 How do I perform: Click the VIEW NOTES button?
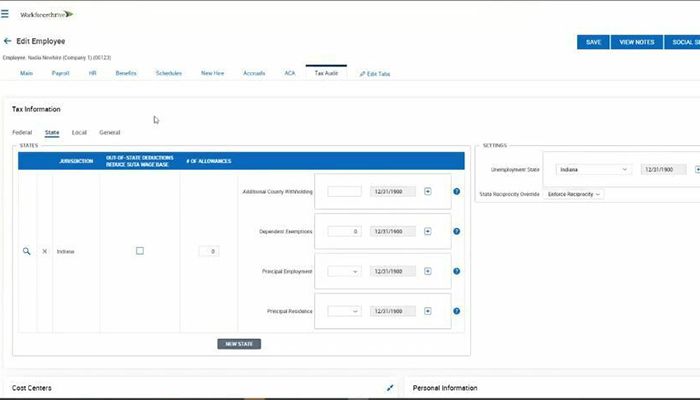click(637, 42)
